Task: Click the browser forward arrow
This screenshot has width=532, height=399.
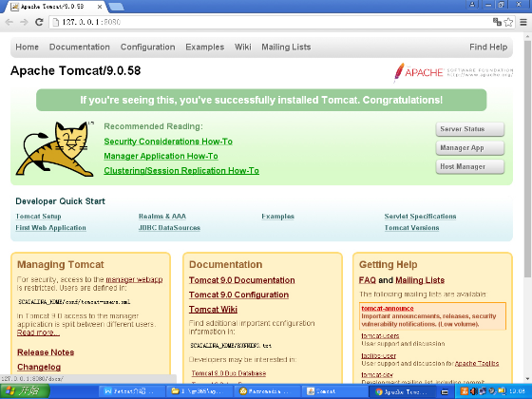Action: click(24, 22)
